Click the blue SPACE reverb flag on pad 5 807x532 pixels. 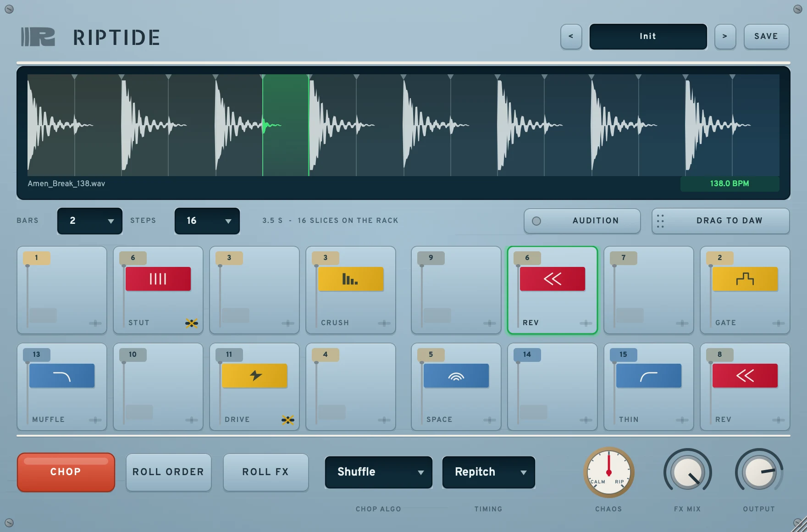456,376
